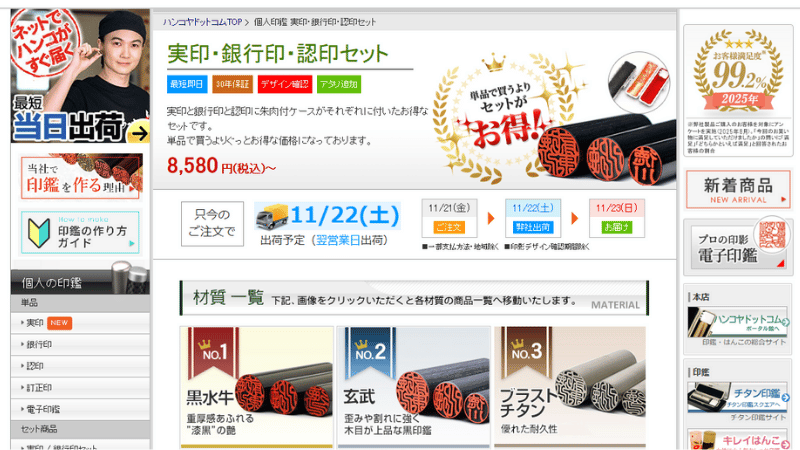Click the 99.2% satisfaction laurel badge
Viewport: 800px width, 450px height.
pyautogui.click(x=738, y=72)
